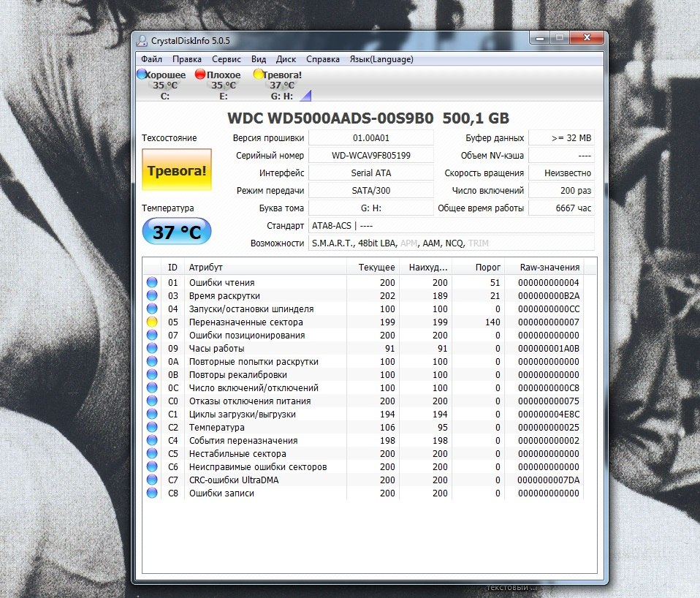
Task: Click the blue status orb for 'Ошибки чтения'
Action: [152, 283]
